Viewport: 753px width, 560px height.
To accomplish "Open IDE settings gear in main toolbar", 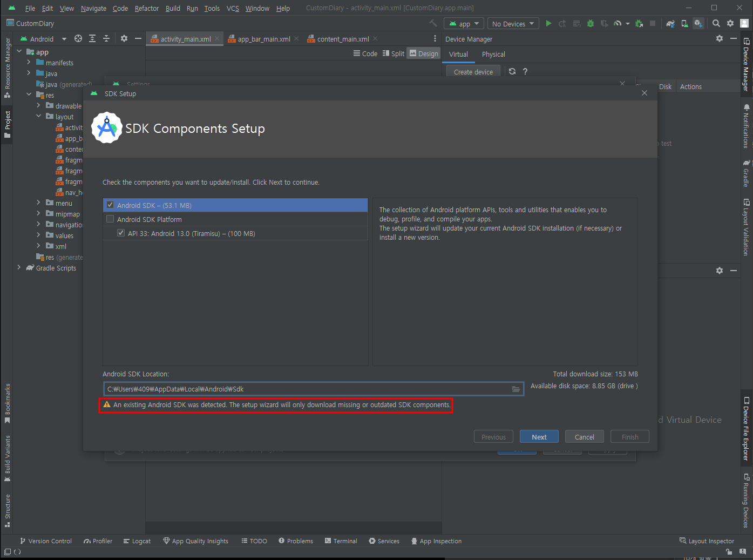I will click(730, 23).
